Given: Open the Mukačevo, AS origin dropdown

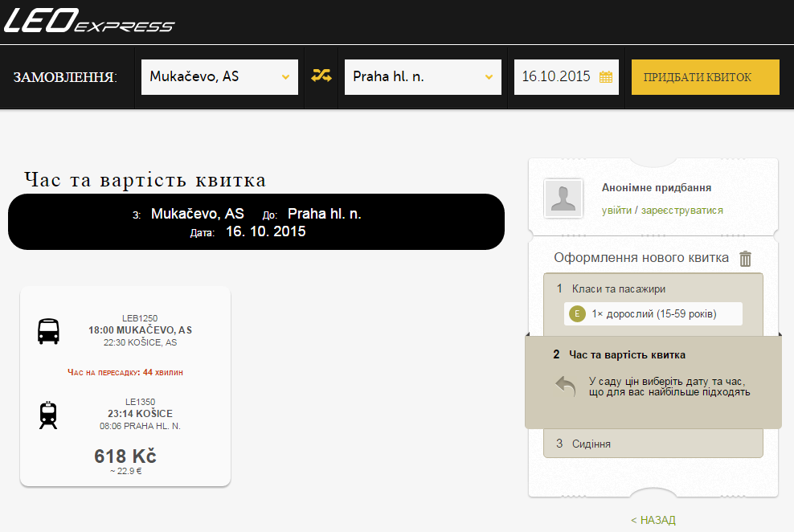Looking at the screenshot, I should 219,77.
